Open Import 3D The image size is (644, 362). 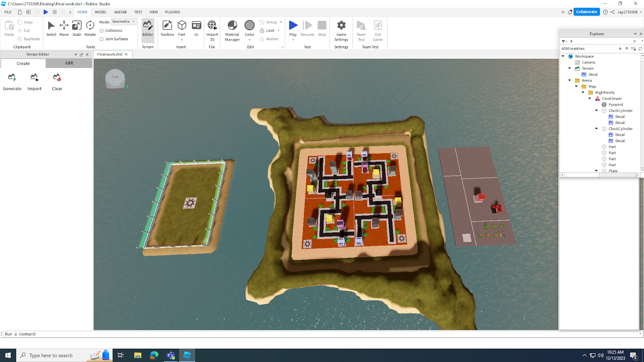(212, 31)
